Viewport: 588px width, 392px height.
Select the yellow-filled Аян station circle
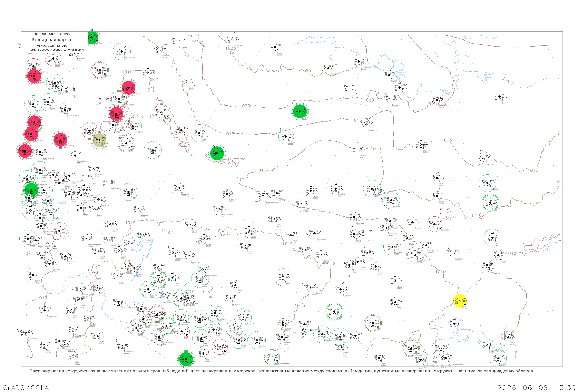coord(460,301)
